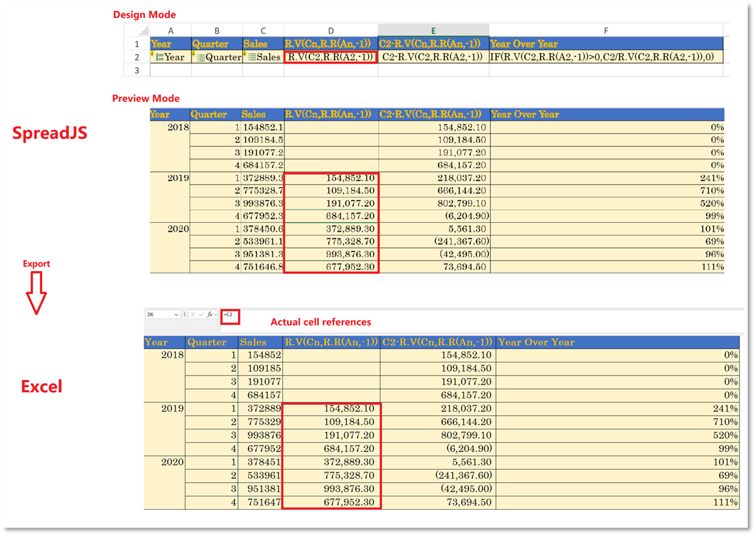Image resolution: width=756 pixels, height=536 pixels.
Task: Click the 2020 year cell in Preview Mode table
Action: click(x=170, y=248)
